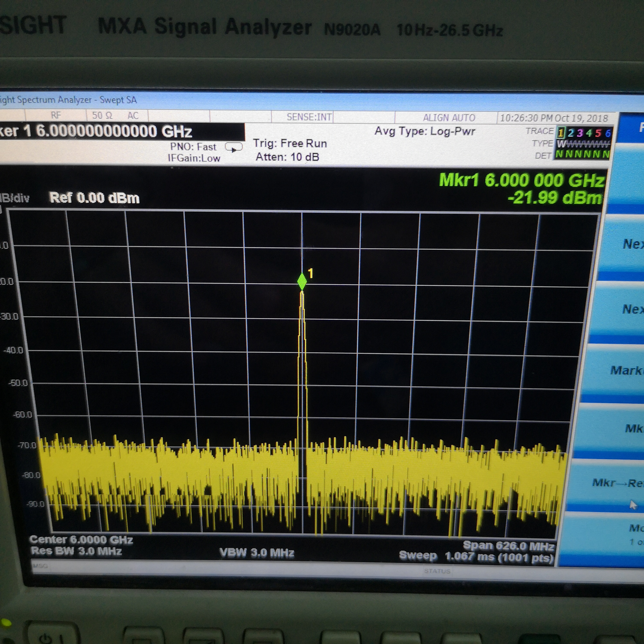The width and height of the screenshot is (644, 644).
Task: Select the cyan trace 2 indicator
Action: (570, 133)
